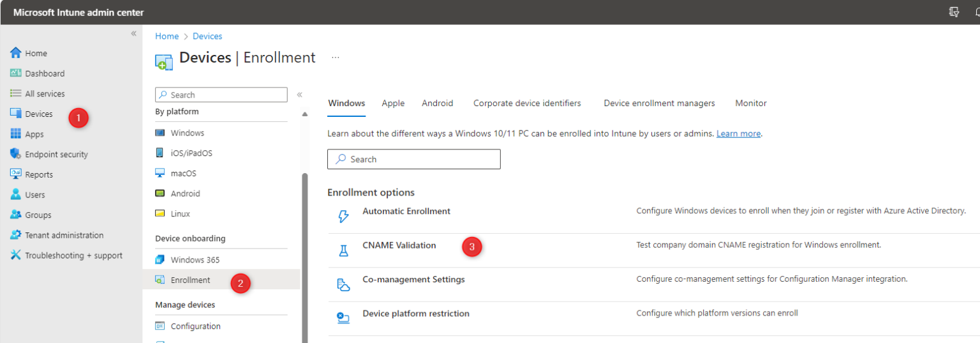Click the Windows 365 icon
The image size is (980, 343).
tap(160, 260)
